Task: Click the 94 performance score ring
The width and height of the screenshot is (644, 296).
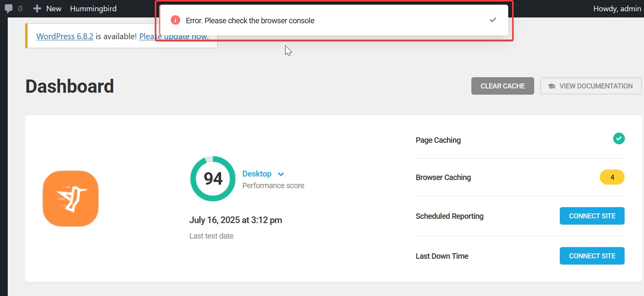Action: point(213,179)
